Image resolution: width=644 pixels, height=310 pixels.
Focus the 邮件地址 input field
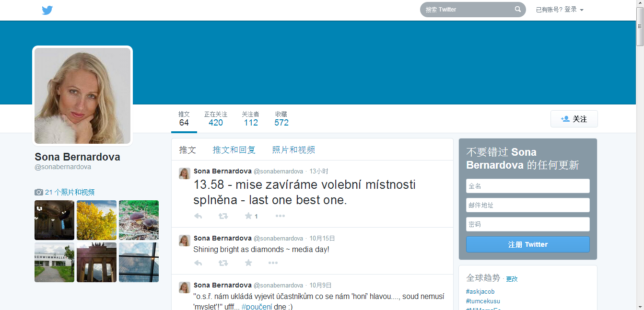(x=528, y=205)
